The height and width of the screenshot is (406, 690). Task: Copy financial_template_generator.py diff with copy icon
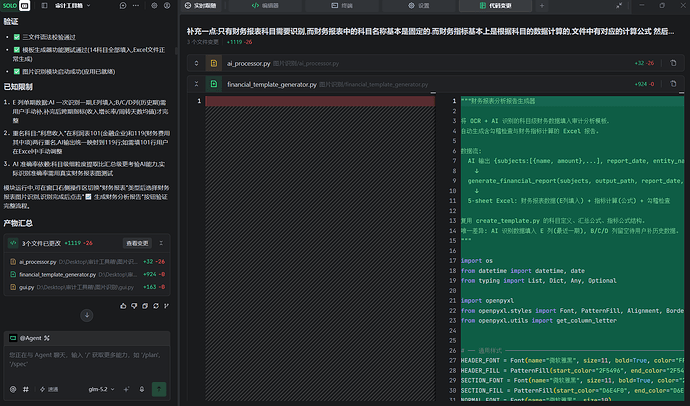pos(673,84)
